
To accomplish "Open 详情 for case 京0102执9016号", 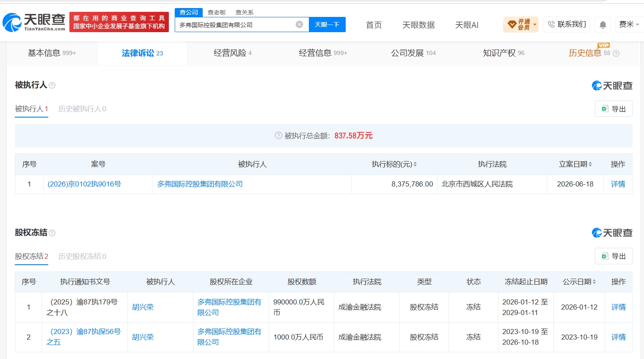I will coord(618,184).
